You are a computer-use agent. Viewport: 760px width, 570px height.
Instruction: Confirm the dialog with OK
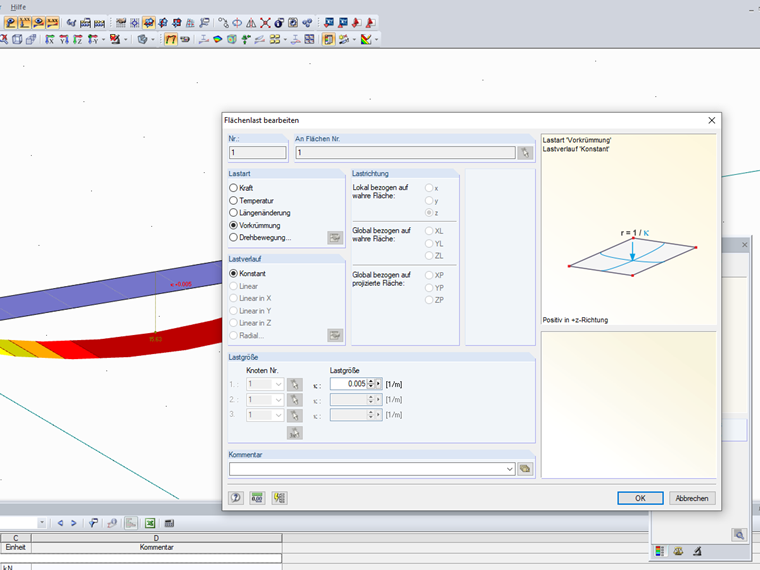pos(640,498)
